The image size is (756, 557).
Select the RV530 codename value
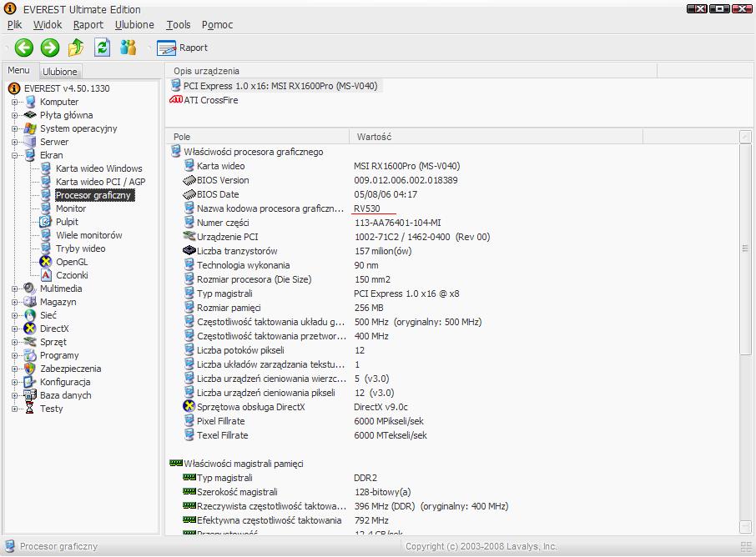click(x=367, y=208)
